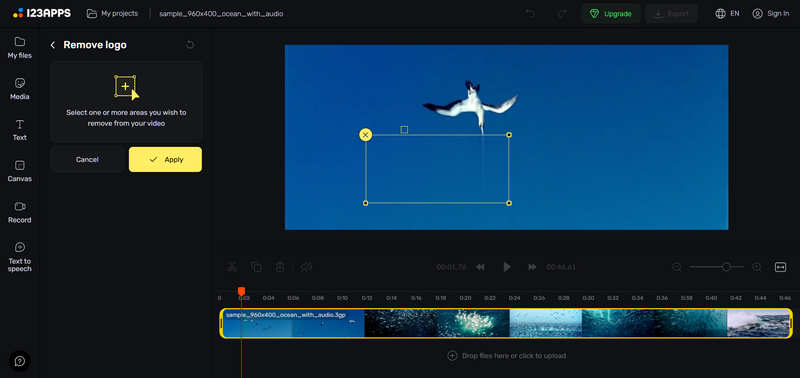Click the Export button
Image resolution: width=800 pixels, height=378 pixels.
pyautogui.click(x=671, y=14)
